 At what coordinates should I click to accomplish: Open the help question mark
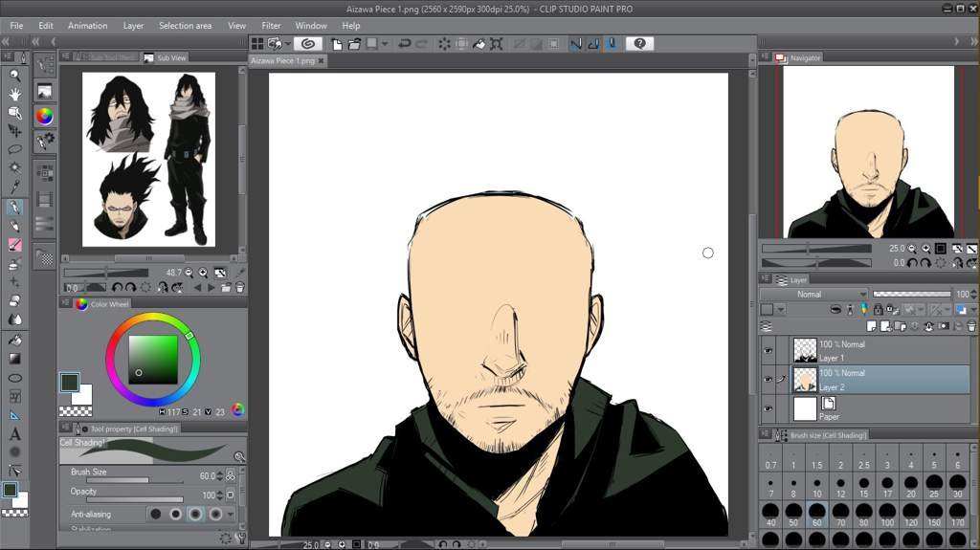[x=639, y=44]
